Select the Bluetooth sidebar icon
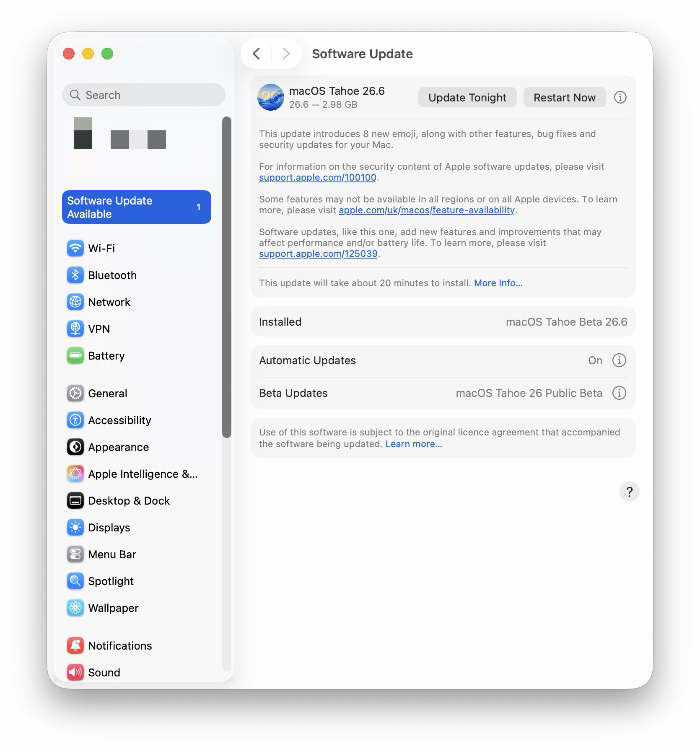The width and height of the screenshot is (700, 751). pos(75,275)
